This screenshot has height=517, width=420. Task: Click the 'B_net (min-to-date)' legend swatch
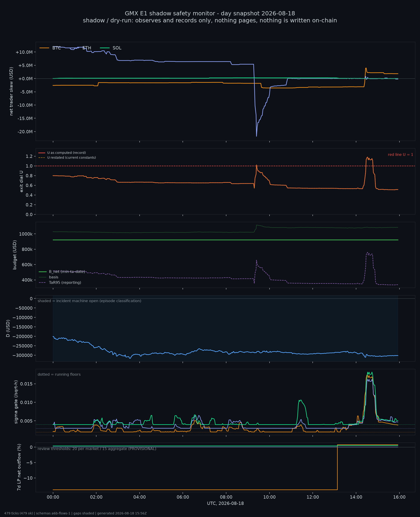43,272
